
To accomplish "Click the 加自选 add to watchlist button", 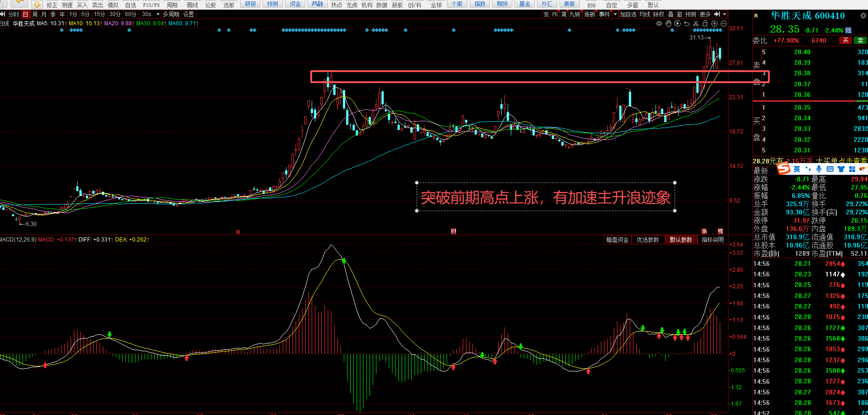I will tap(628, 14).
